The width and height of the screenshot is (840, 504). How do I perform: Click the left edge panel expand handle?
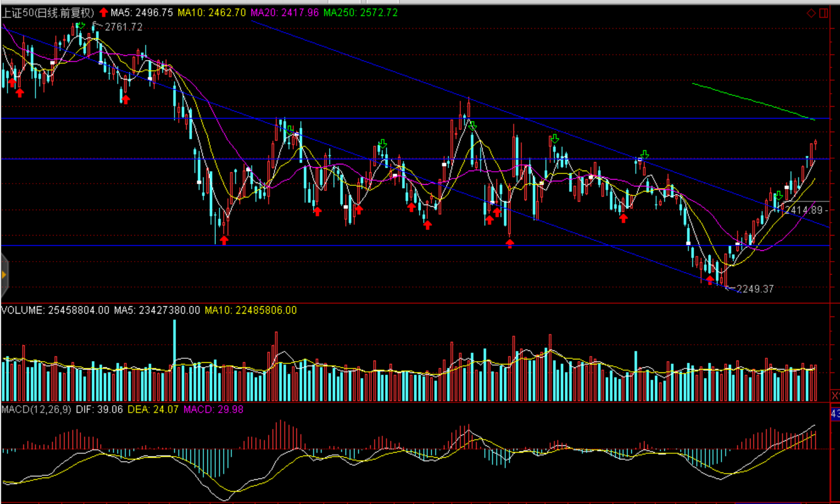pos(4,275)
